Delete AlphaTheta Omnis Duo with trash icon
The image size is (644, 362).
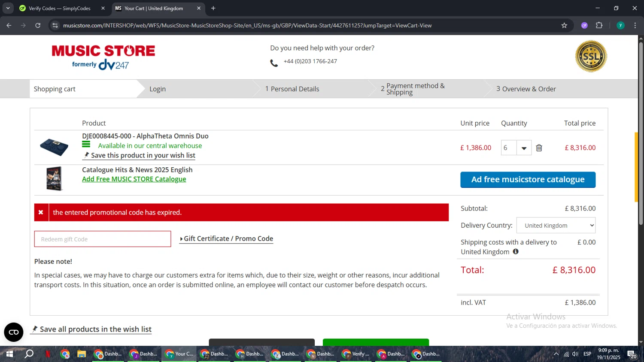click(539, 148)
